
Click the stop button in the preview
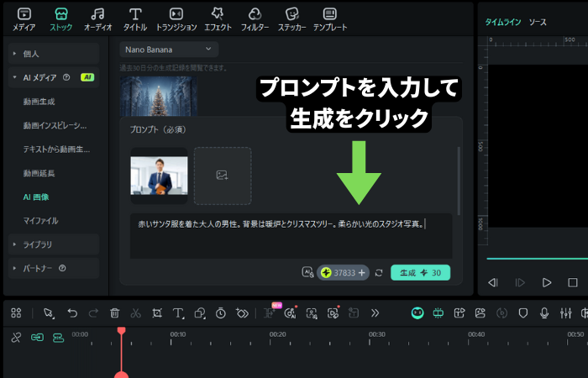tap(573, 282)
